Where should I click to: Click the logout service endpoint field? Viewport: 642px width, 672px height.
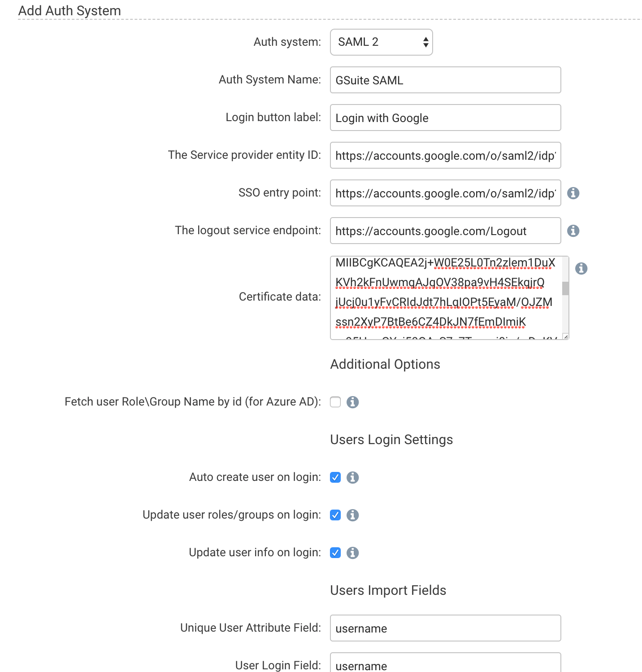[445, 231]
